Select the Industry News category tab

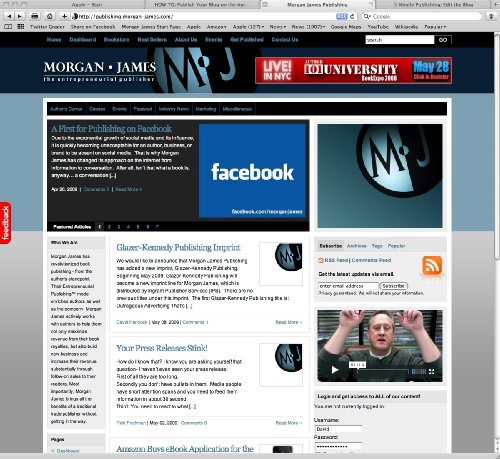point(174,109)
